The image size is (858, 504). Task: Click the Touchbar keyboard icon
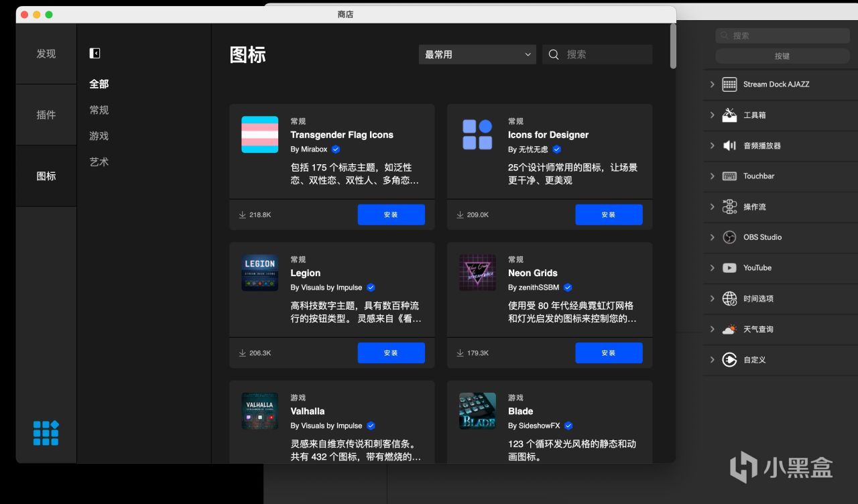(729, 176)
